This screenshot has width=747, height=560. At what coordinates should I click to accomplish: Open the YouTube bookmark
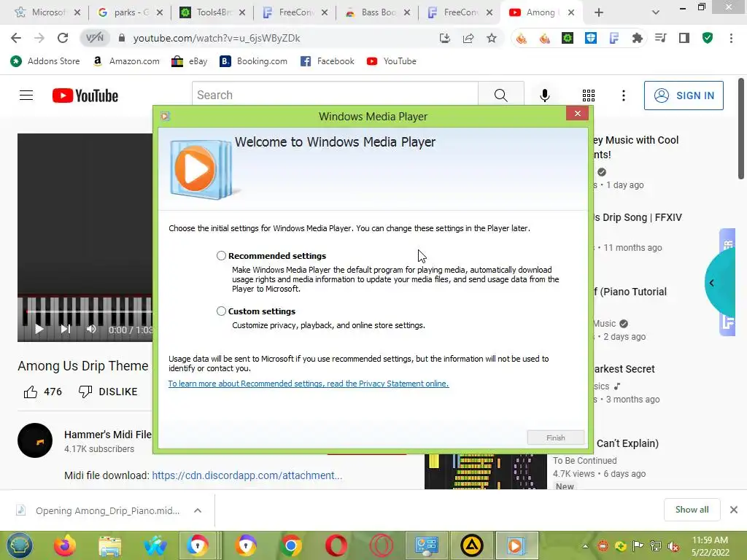tap(392, 61)
